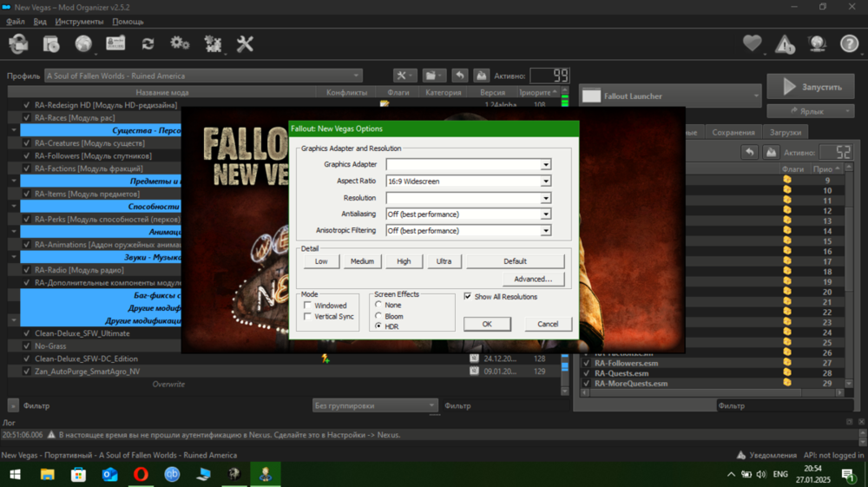Screen dimensions: 868x487
Task: Open the Advanced... settings
Action: coord(533,279)
